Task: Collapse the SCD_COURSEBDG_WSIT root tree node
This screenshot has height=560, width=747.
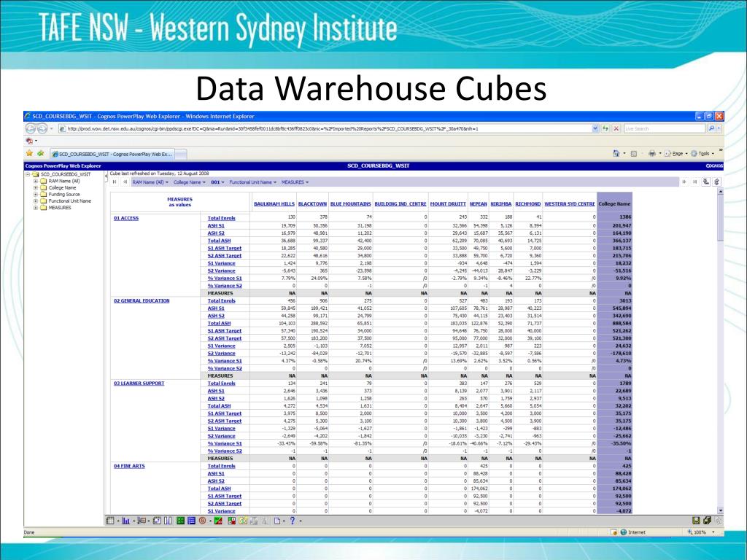Action: point(28,174)
